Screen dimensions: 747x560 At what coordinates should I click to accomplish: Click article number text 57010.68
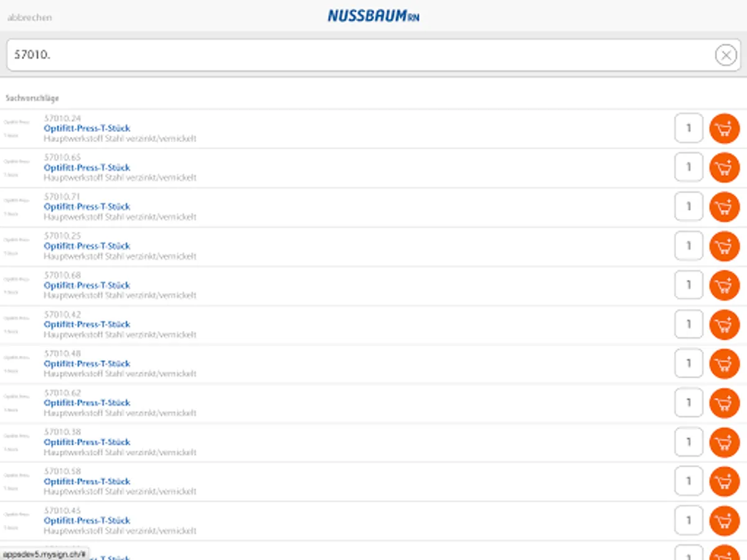click(62, 275)
